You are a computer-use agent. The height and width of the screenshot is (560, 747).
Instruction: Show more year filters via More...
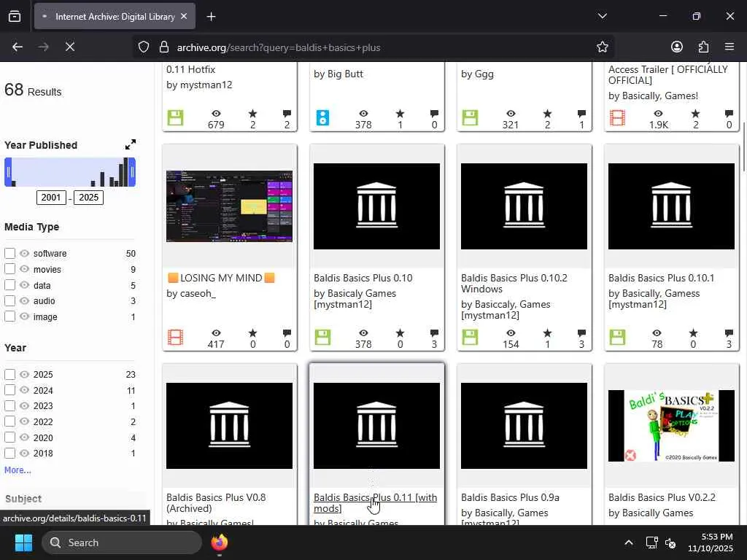(x=18, y=470)
